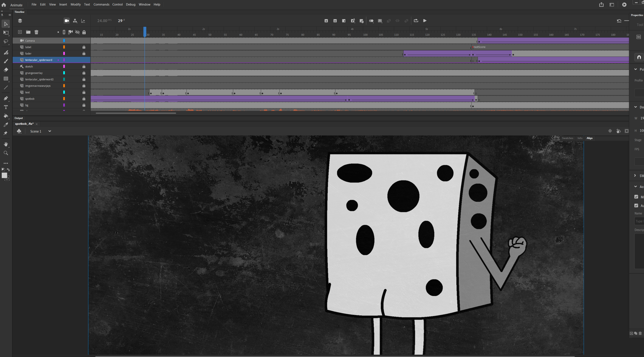644x357 pixels.
Task: Select the Line tool
Action: (6, 88)
